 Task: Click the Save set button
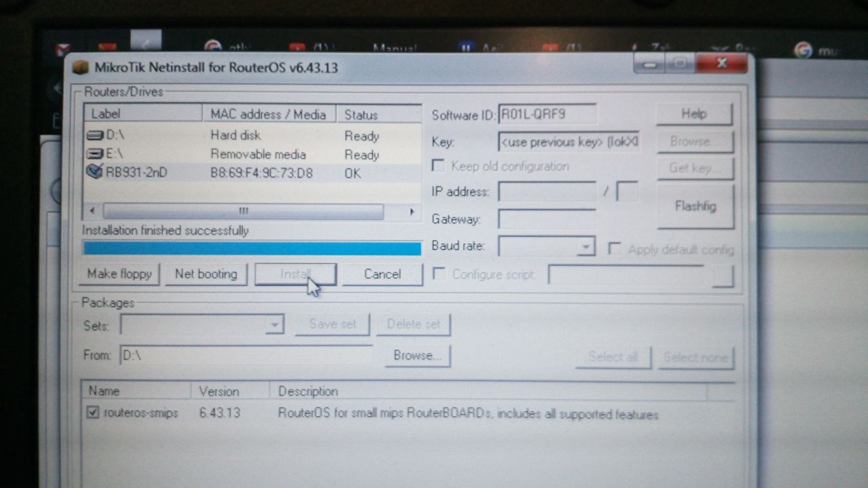coord(332,324)
